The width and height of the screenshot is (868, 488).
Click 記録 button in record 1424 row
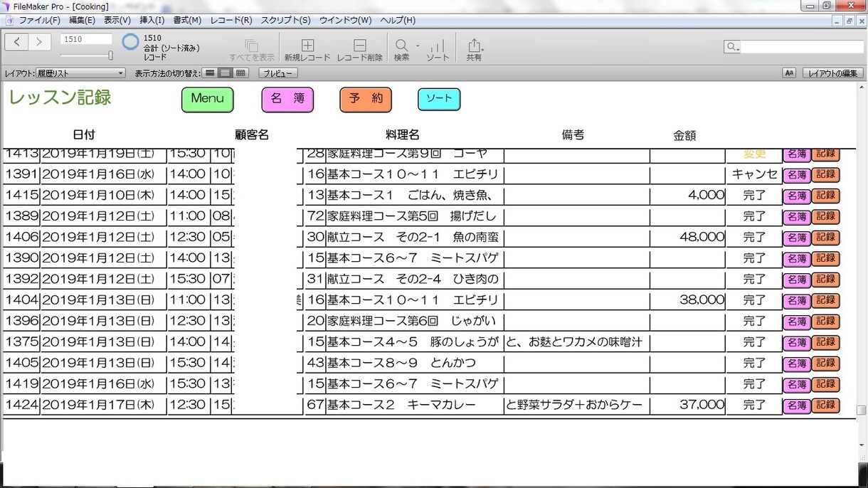point(825,405)
